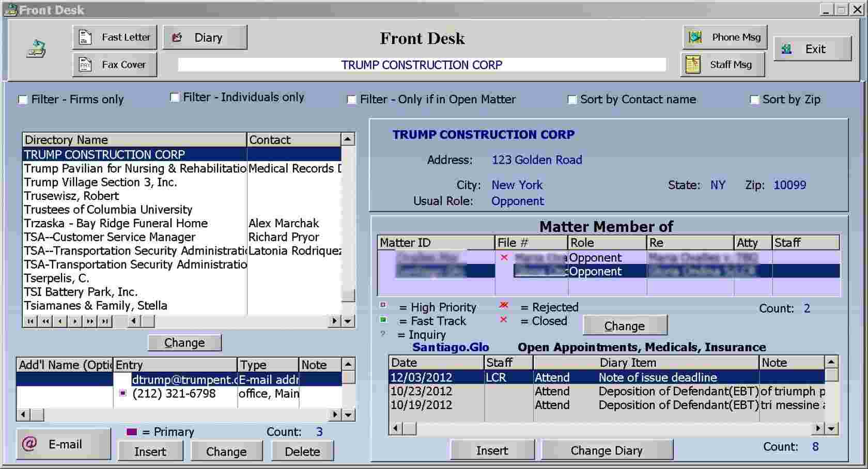The width and height of the screenshot is (868, 469).
Task: Go forward one page in directory list
Action: tap(90, 321)
